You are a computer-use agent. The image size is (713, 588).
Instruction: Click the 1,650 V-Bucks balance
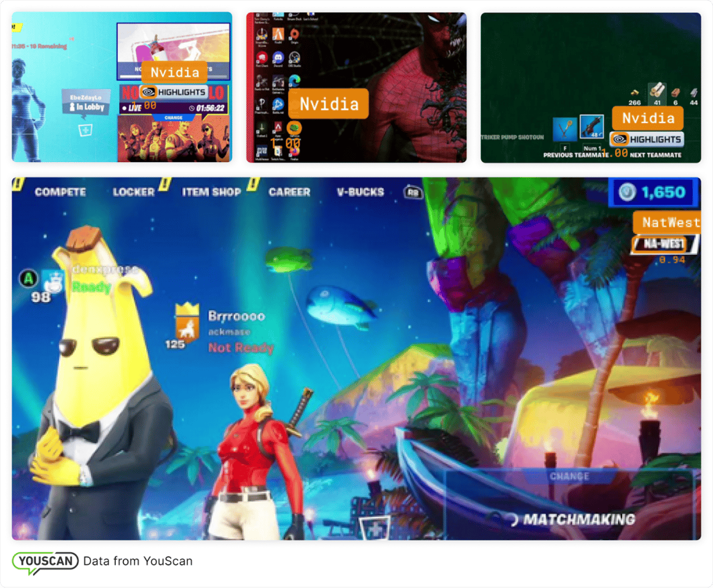click(x=655, y=192)
